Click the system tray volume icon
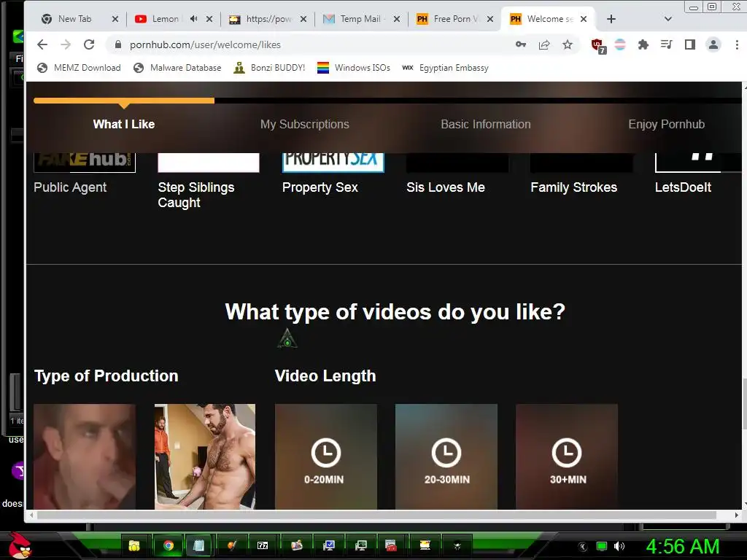Image resolution: width=747 pixels, height=560 pixels. click(x=619, y=546)
